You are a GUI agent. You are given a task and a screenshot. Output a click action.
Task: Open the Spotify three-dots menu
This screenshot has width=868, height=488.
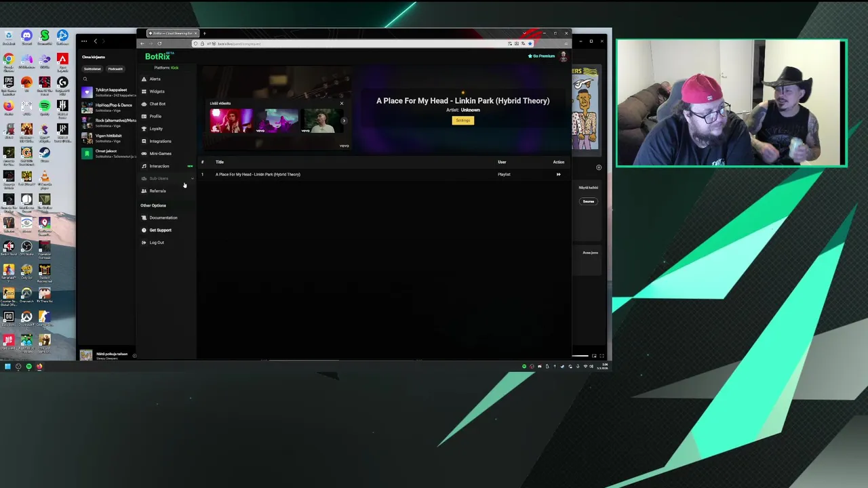click(84, 41)
